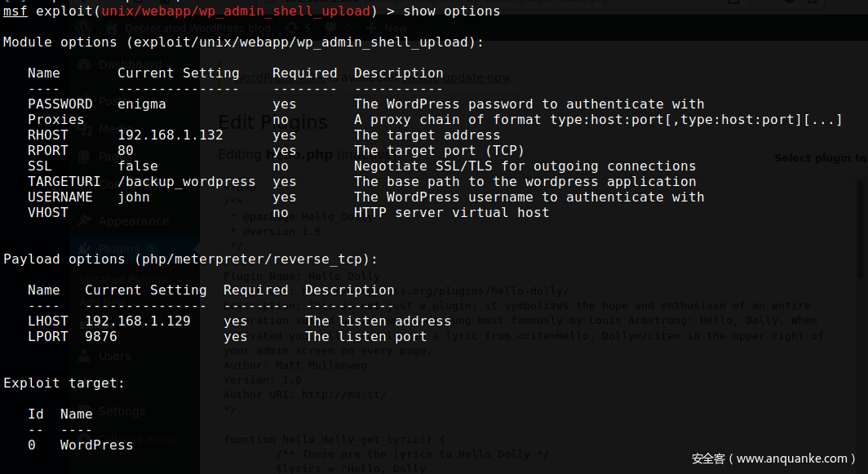Viewport: 868px width, 474px height.
Task: Click proxy chain format description text
Action: tap(598, 120)
